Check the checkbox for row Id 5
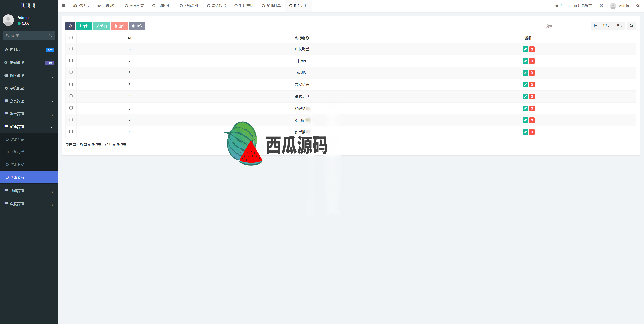The height and width of the screenshot is (324, 644). (71, 84)
